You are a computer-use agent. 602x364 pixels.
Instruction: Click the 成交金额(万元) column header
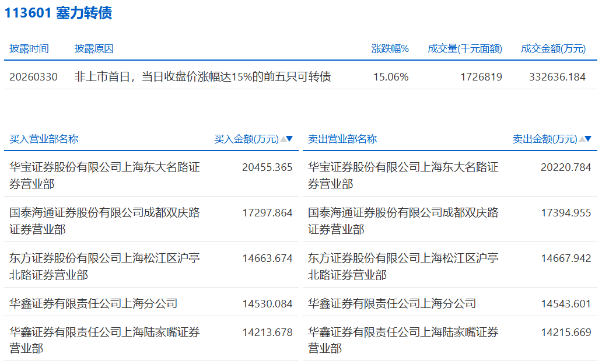click(553, 48)
